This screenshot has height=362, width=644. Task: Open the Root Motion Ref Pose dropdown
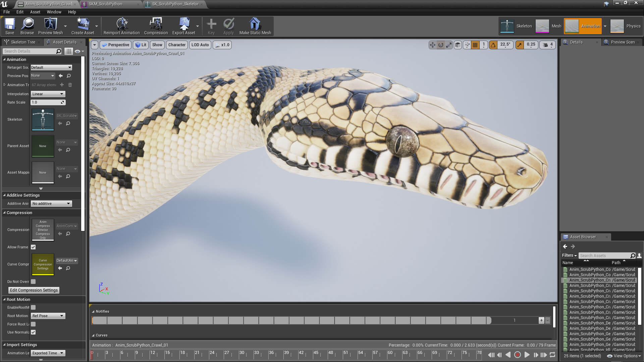(48, 316)
